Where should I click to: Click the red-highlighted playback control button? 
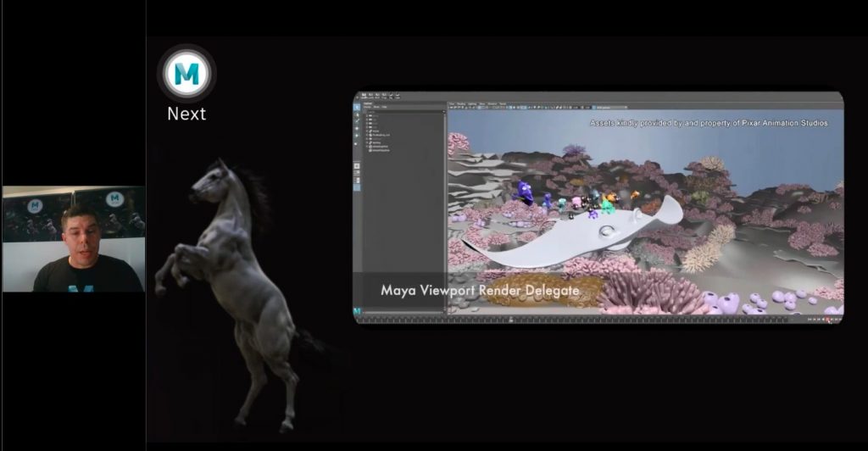828,320
